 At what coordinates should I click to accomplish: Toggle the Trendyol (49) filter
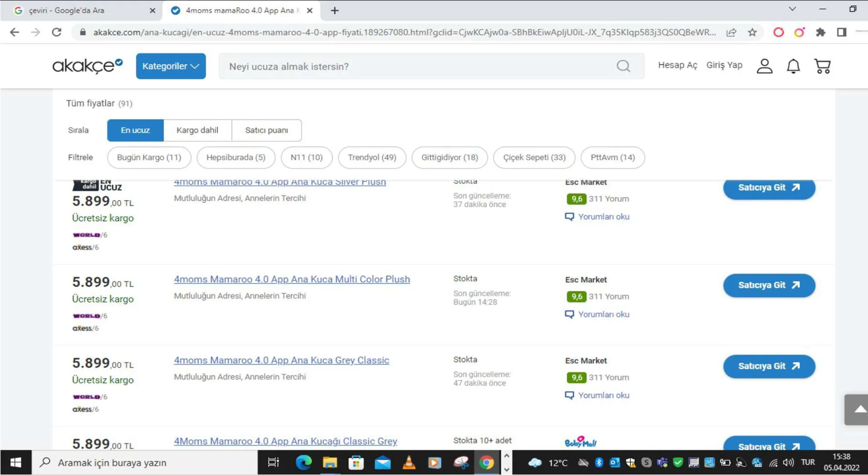pos(372,157)
